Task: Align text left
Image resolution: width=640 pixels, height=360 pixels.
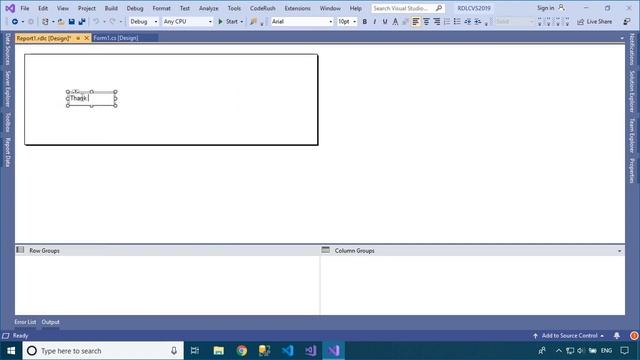Action: coord(416,22)
